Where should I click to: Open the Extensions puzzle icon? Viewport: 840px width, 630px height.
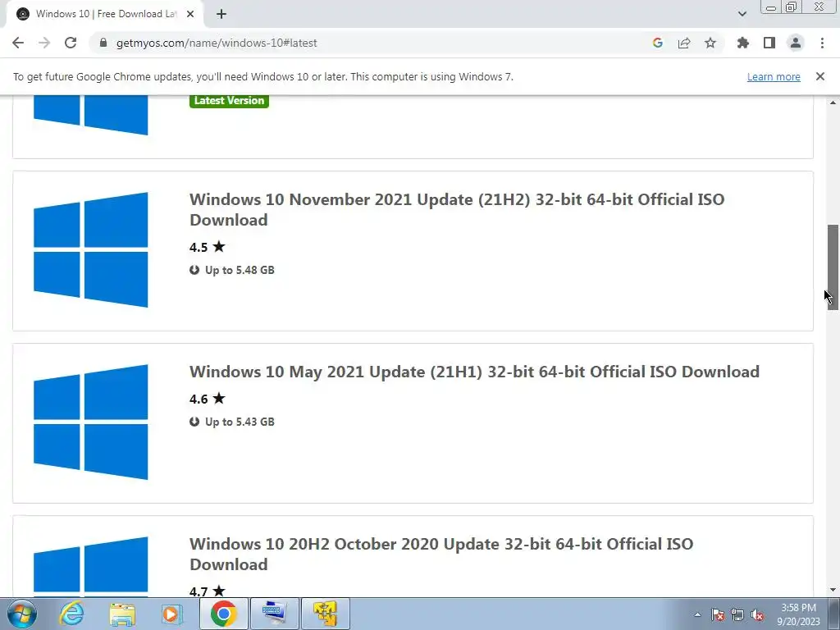click(x=743, y=43)
